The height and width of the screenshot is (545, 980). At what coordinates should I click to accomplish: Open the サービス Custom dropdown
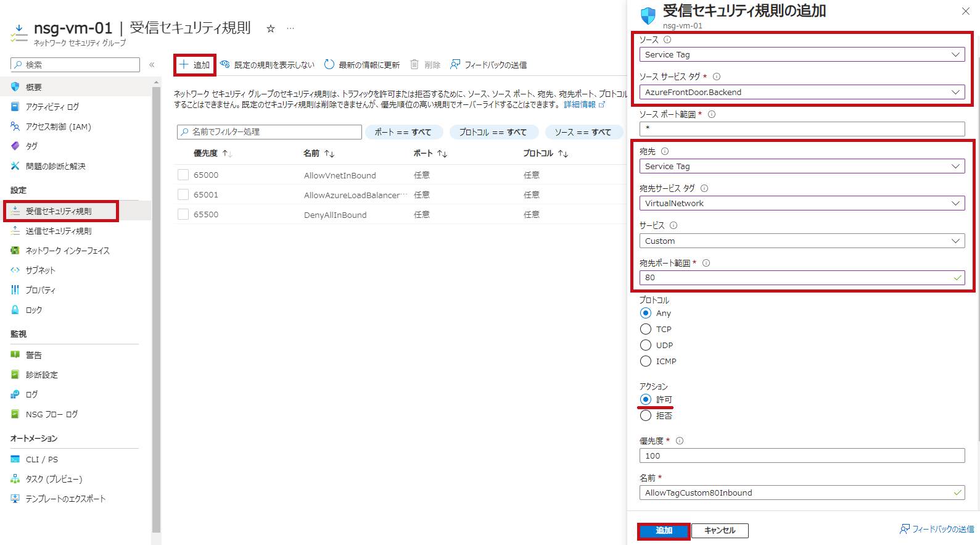click(x=802, y=241)
